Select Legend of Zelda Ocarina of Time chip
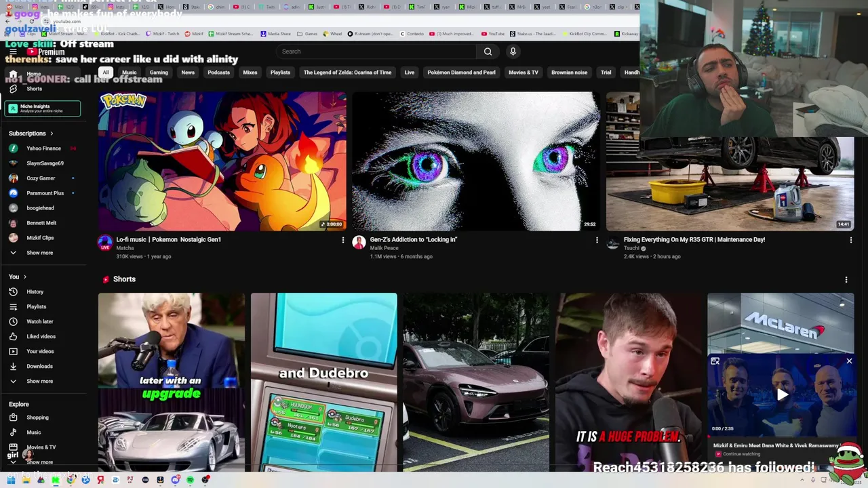Image resolution: width=868 pixels, height=488 pixels. [347, 73]
